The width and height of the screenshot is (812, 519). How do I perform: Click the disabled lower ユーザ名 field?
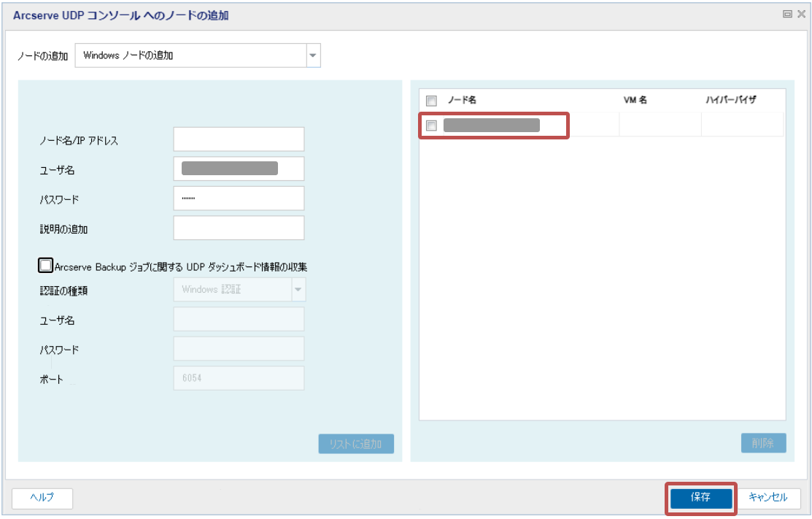coord(239,319)
